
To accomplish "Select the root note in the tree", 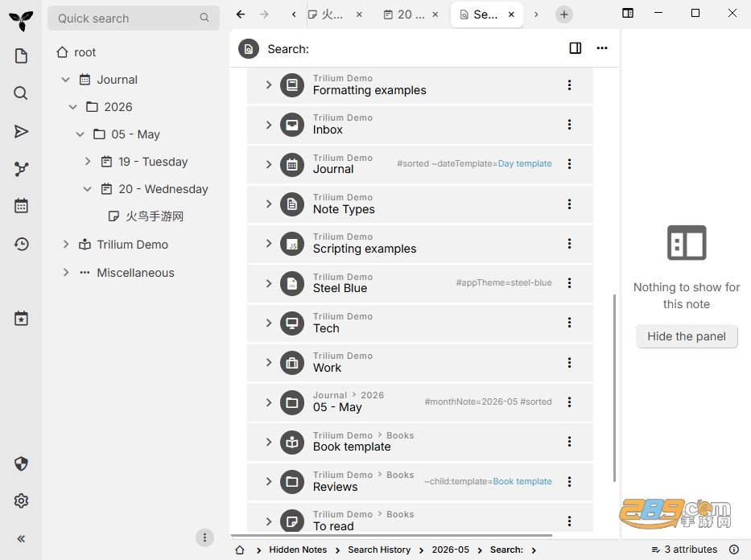I will click(x=76, y=52).
